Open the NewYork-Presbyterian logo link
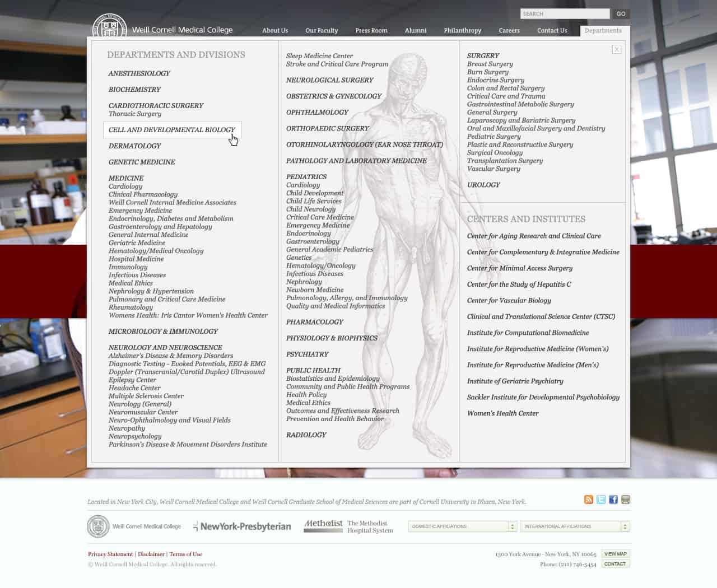The height and width of the screenshot is (588, 717). [242, 526]
